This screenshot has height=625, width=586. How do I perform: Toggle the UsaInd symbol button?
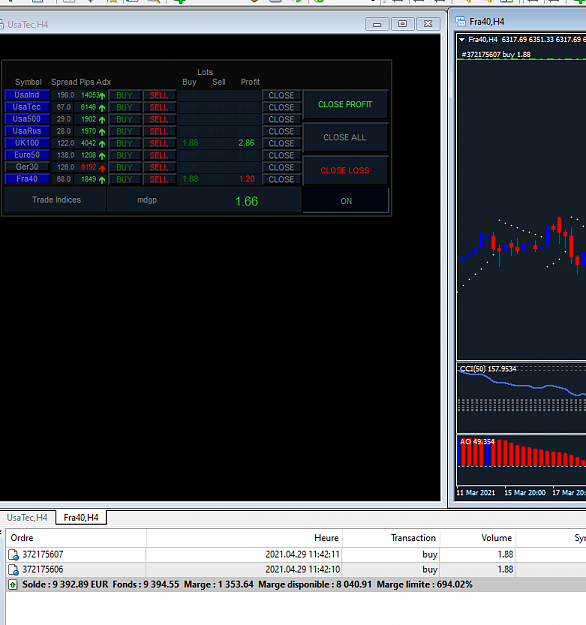(27, 95)
